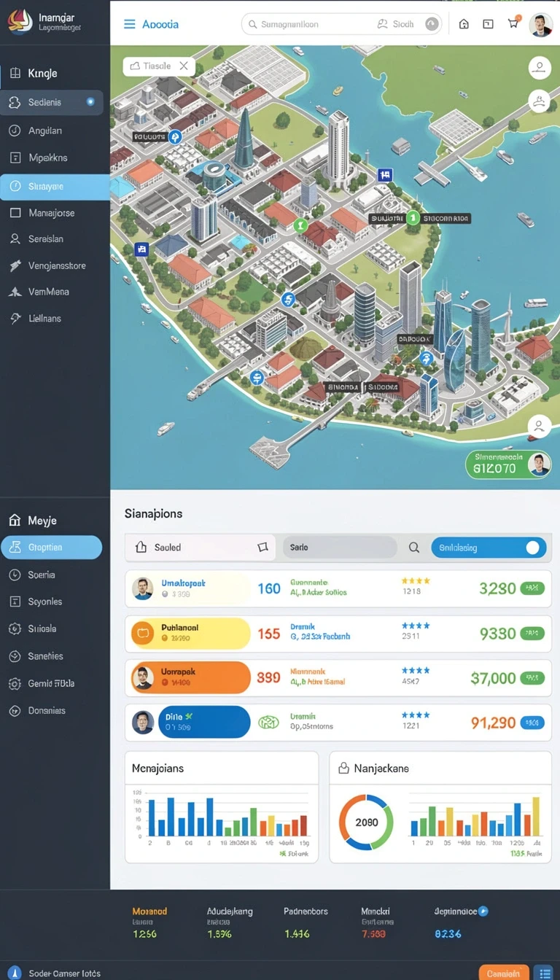Open the hamburger menu next to Apootia
Screen dimensions: 560x980
point(130,24)
